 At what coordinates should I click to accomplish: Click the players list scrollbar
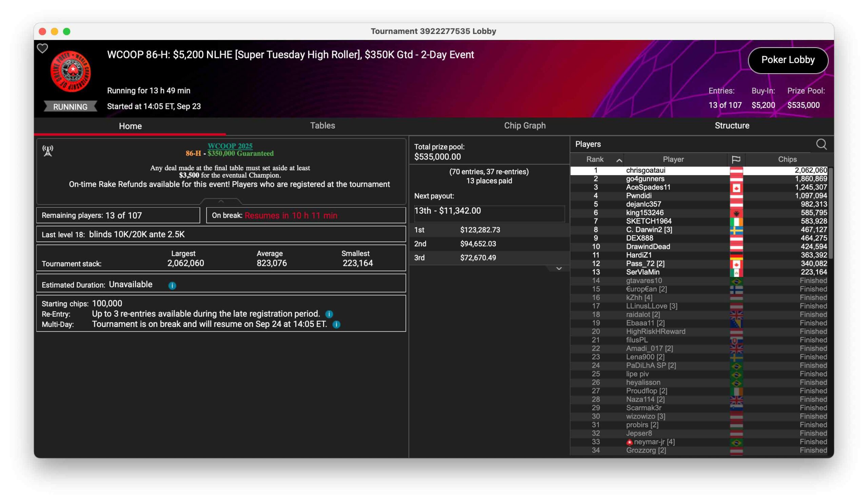pos(830,214)
